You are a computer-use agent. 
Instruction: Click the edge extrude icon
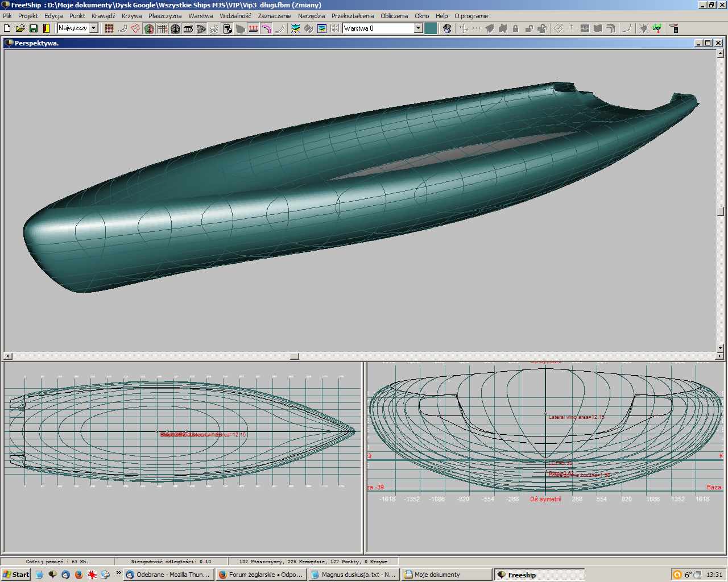point(559,28)
